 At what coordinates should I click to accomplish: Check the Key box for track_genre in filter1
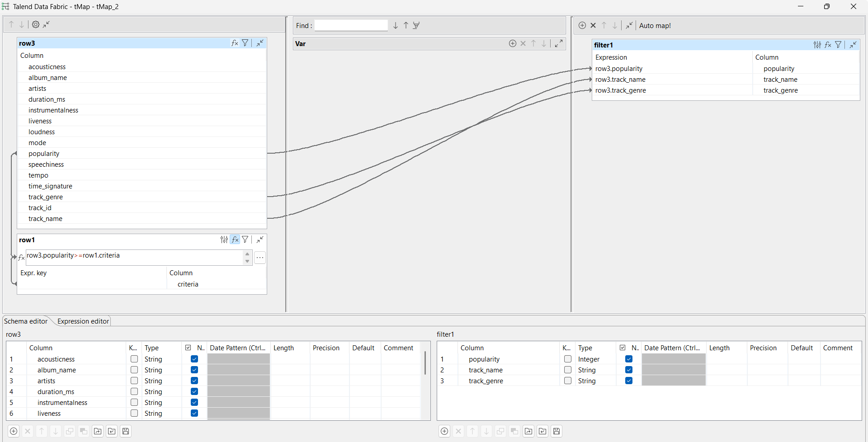point(568,381)
